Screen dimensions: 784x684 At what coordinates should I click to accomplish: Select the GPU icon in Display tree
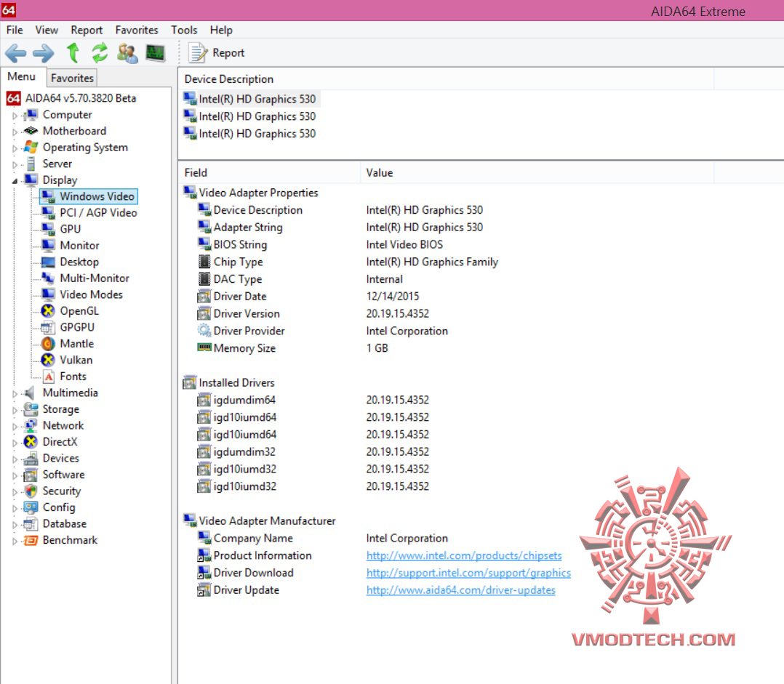tap(49, 229)
